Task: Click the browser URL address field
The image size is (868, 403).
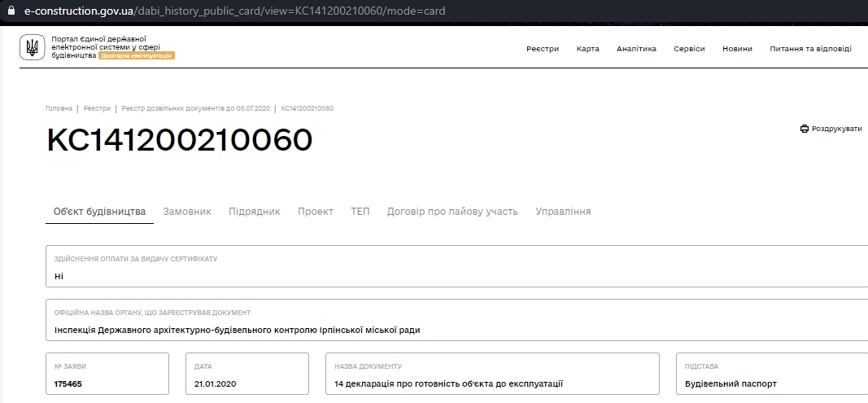Action: pos(235,11)
